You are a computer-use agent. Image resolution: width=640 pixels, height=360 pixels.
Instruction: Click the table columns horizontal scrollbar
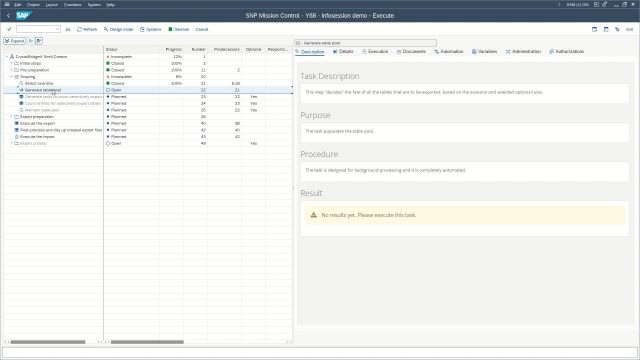(147, 342)
